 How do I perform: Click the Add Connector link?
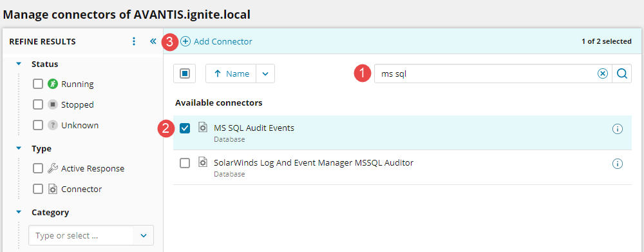pos(223,41)
